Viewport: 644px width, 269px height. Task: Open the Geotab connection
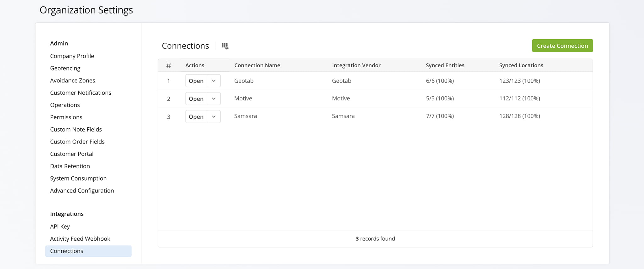point(196,81)
